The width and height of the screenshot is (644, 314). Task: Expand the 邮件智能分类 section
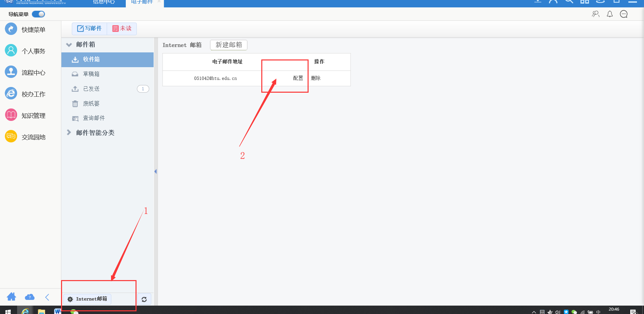pos(69,133)
